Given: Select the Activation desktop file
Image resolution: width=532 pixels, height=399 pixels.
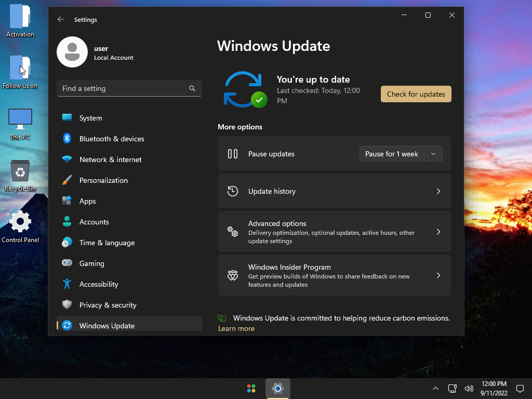Looking at the screenshot, I should point(20,21).
